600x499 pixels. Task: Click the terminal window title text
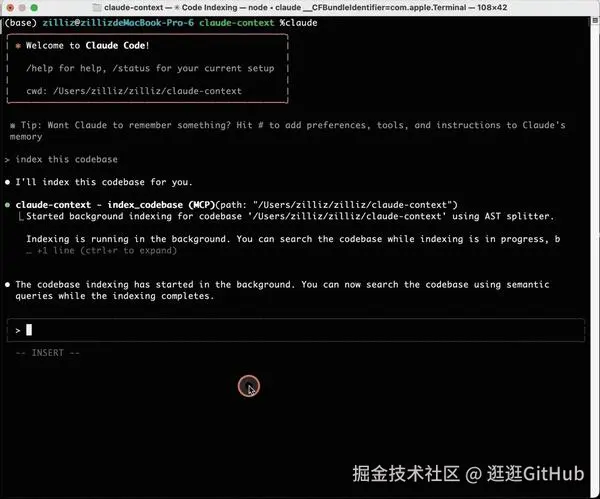(305, 8)
